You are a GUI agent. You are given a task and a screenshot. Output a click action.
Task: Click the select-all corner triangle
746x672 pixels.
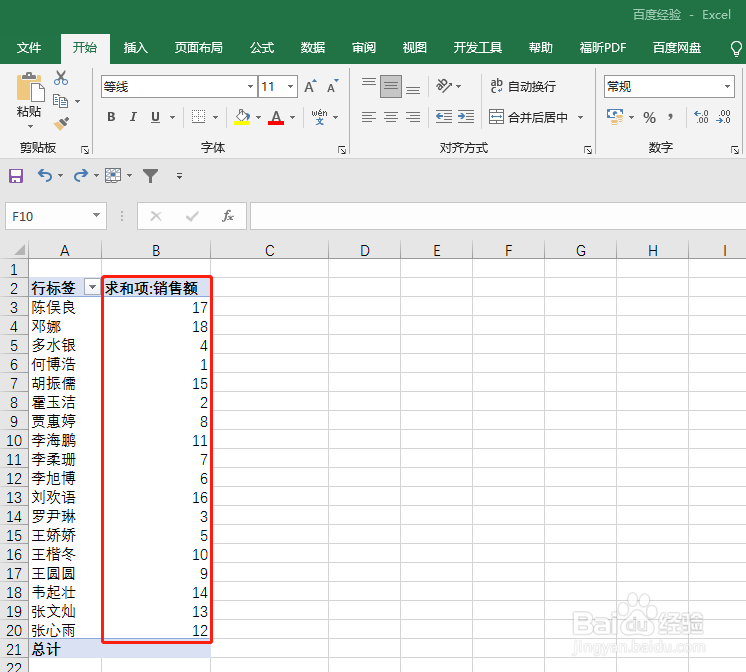tap(19, 250)
